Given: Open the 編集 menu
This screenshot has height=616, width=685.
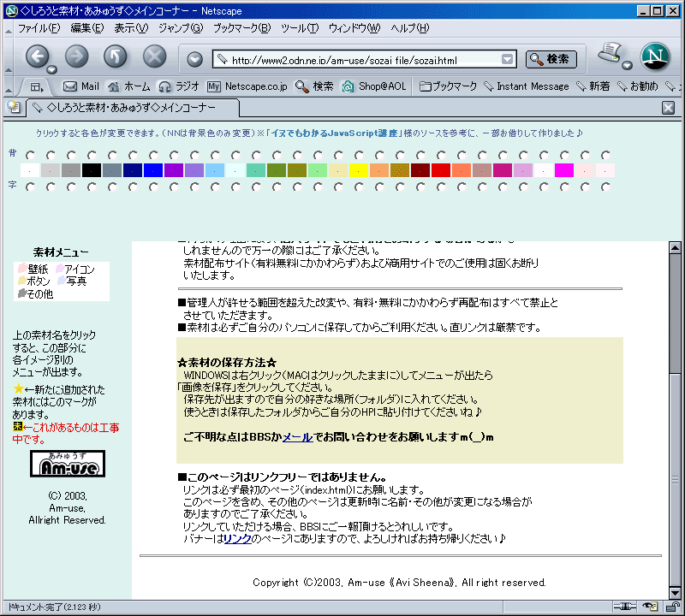Looking at the screenshot, I should coord(87,28).
